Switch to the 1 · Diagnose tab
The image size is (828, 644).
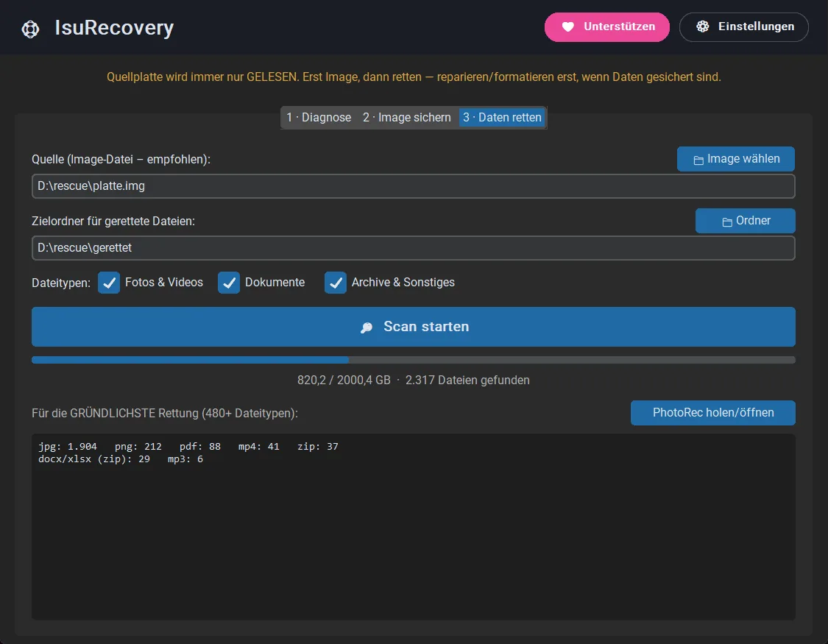coord(319,117)
